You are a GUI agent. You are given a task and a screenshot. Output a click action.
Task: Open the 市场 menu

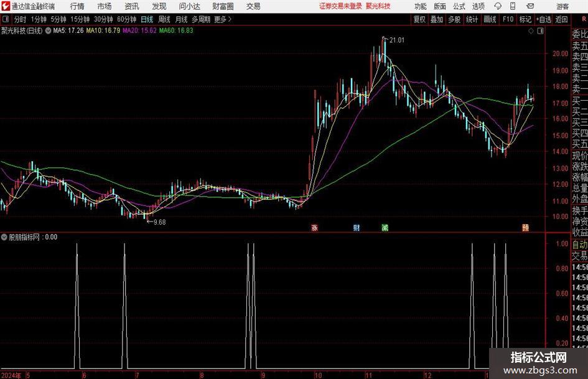click(x=105, y=6)
